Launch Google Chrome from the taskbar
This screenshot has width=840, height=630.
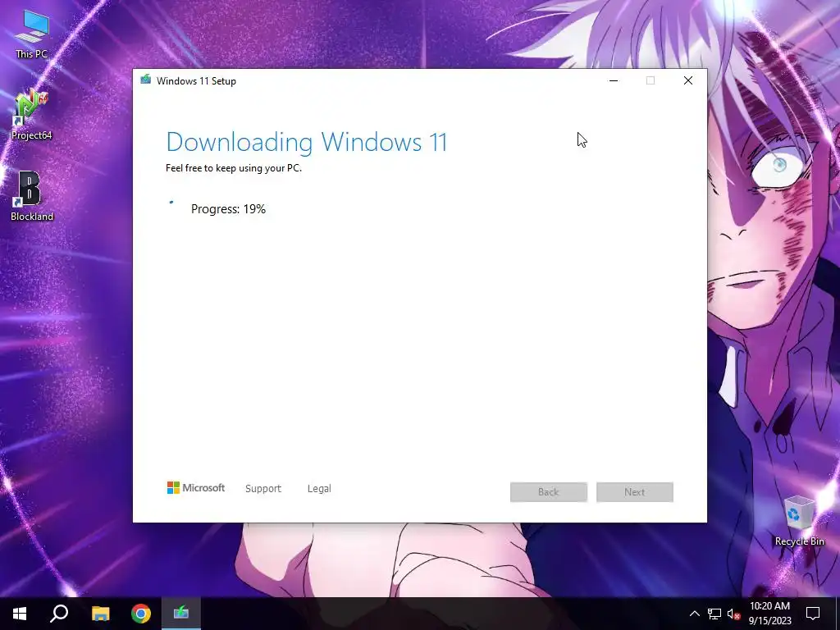click(x=141, y=614)
